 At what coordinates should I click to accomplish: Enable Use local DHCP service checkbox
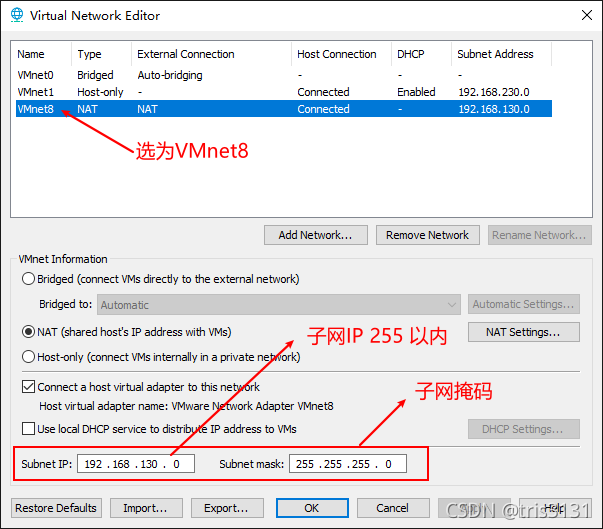pyautogui.click(x=28, y=429)
